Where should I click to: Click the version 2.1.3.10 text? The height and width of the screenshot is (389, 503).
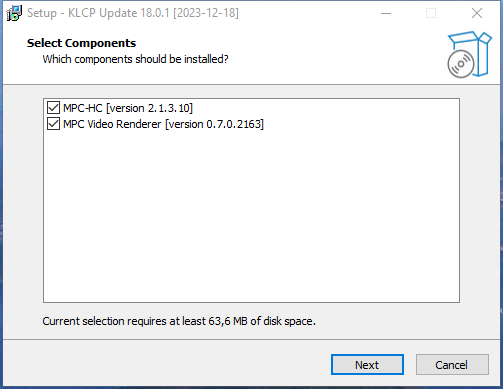[x=149, y=108]
